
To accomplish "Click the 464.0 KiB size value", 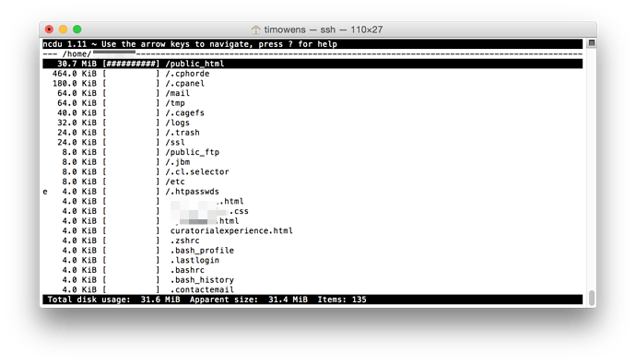I will pyautogui.click(x=75, y=74).
